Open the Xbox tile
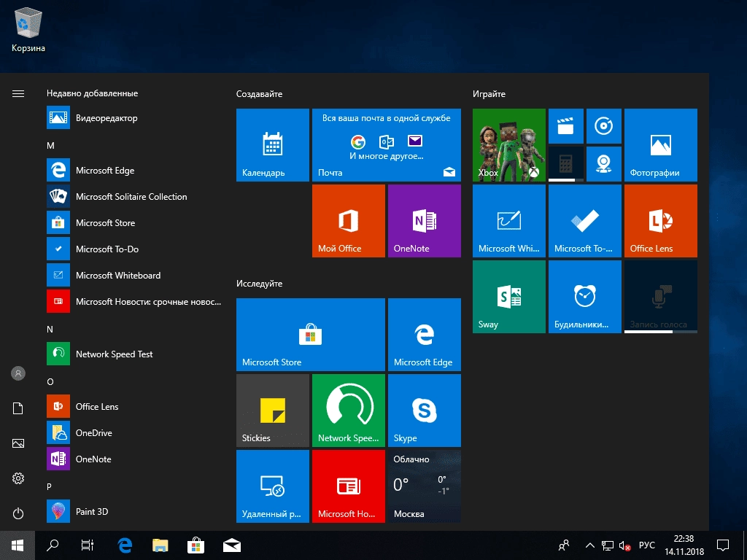This screenshot has width=747, height=560. pyautogui.click(x=508, y=145)
